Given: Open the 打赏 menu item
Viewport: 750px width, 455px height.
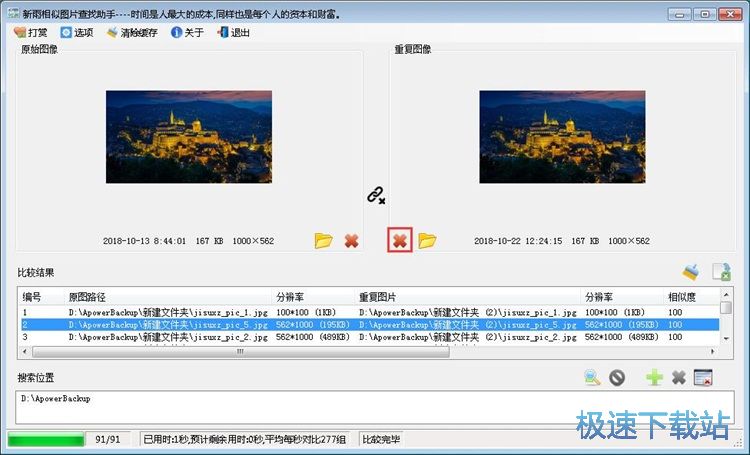Looking at the screenshot, I should click(x=31, y=33).
